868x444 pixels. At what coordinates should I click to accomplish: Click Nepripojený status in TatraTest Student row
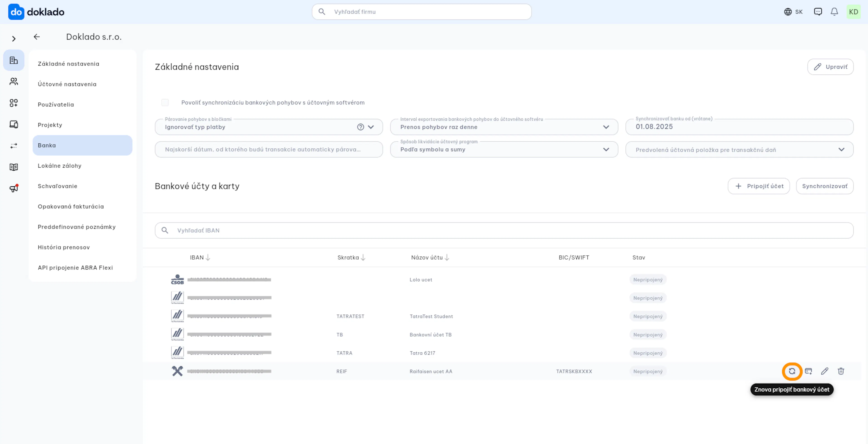pos(648,316)
